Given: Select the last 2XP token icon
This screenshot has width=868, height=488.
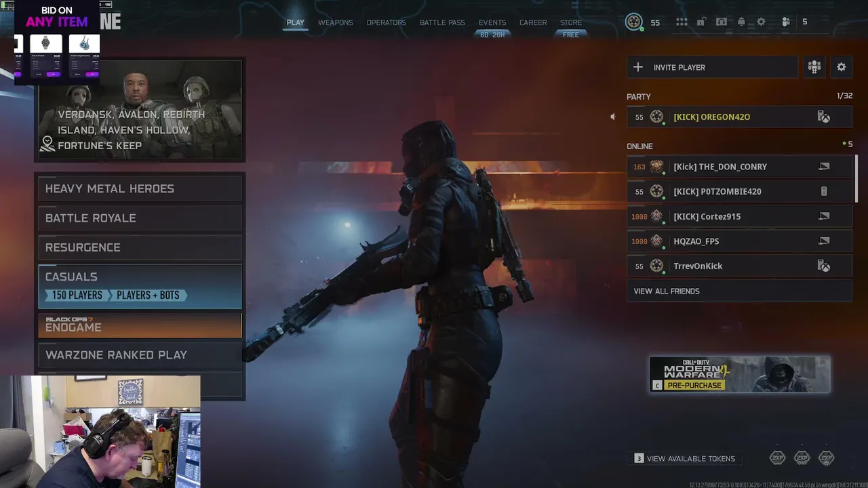Looking at the screenshot, I should pyautogui.click(x=827, y=458).
